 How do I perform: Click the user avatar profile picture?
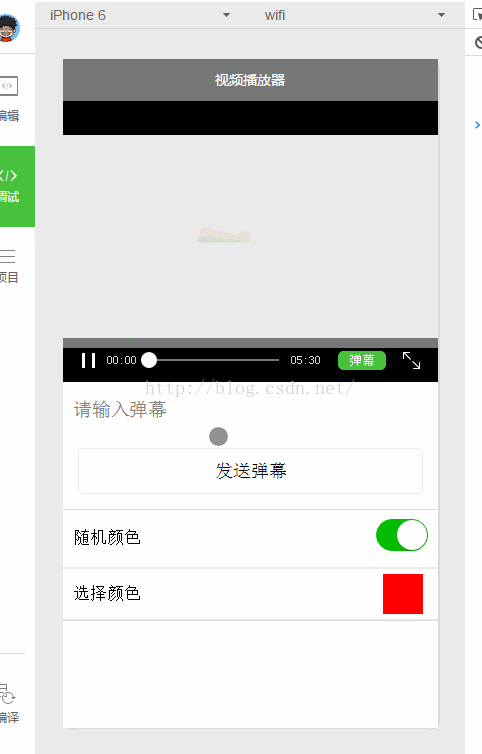[9, 27]
